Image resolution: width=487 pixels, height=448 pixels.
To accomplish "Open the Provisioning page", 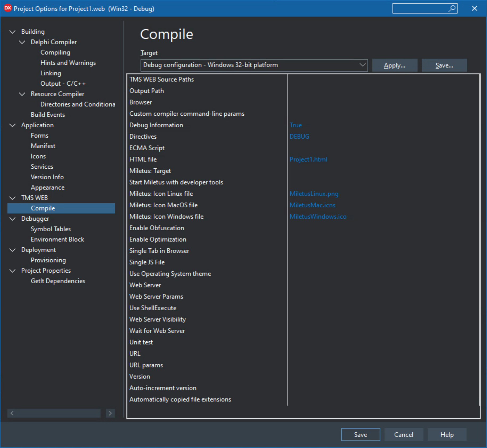I will pyautogui.click(x=48, y=260).
